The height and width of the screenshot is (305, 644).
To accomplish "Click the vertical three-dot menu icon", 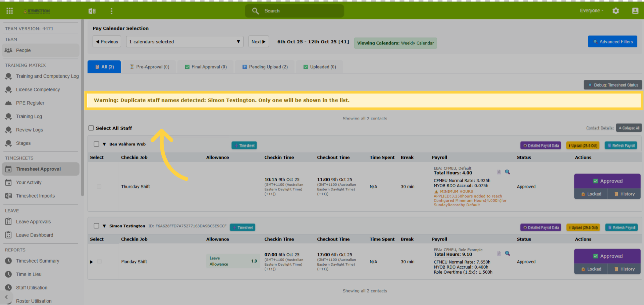I will pos(112,11).
